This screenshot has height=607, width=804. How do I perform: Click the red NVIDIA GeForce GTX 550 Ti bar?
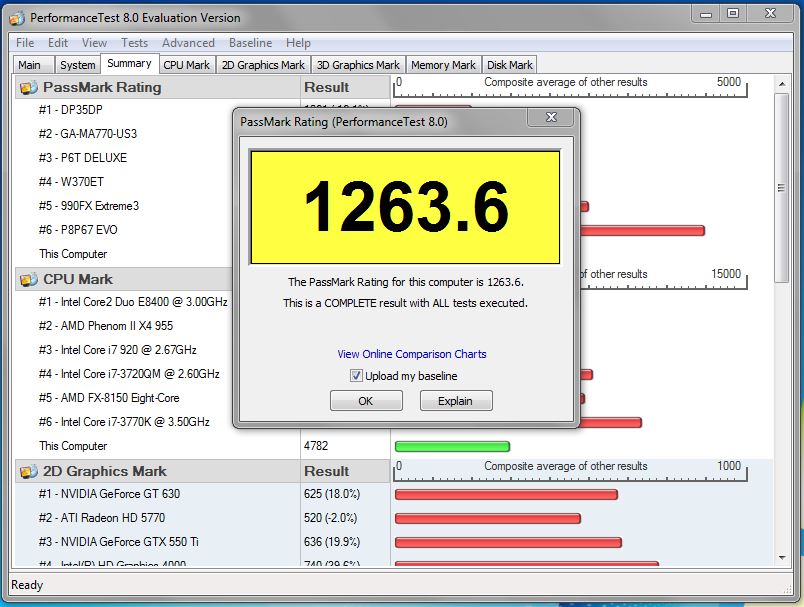click(x=508, y=543)
